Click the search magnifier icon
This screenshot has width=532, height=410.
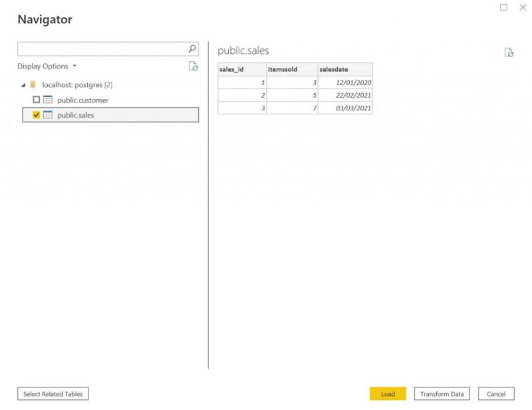(192, 49)
